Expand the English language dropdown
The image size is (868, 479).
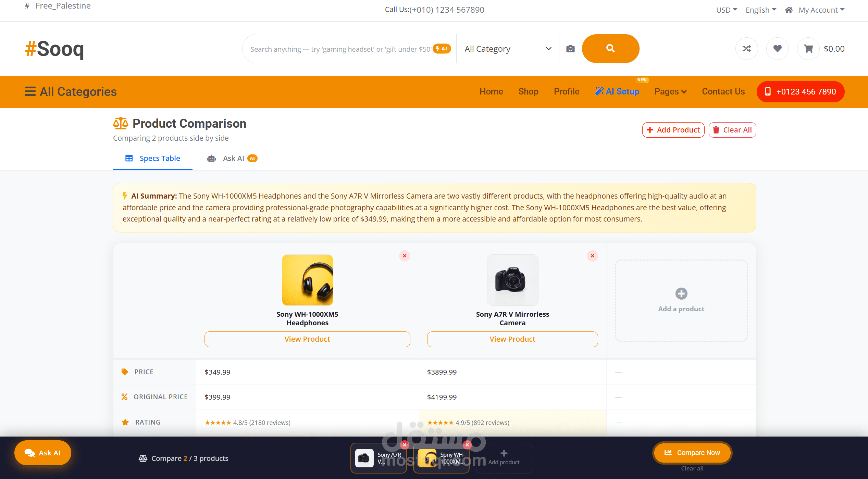coord(761,10)
